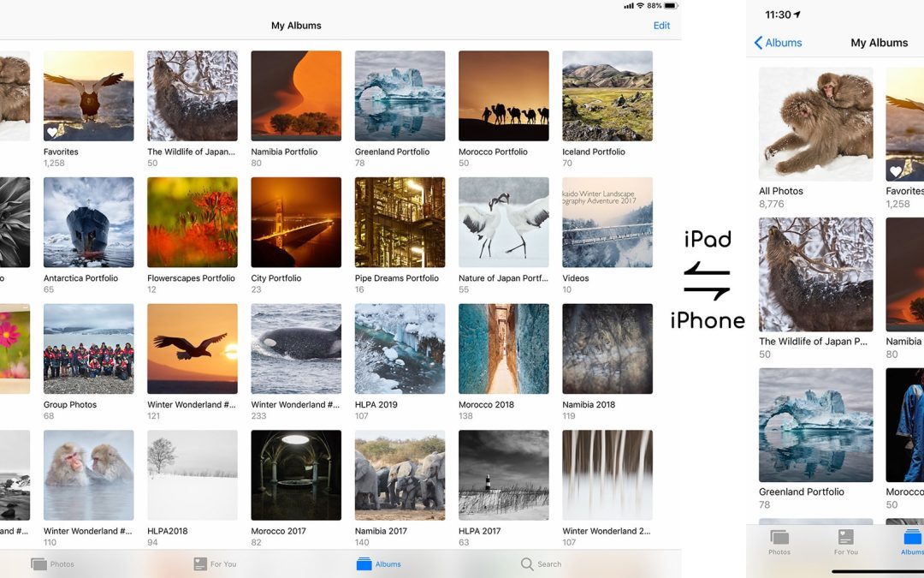
Task: Open the Group Photos album
Action: coord(88,349)
